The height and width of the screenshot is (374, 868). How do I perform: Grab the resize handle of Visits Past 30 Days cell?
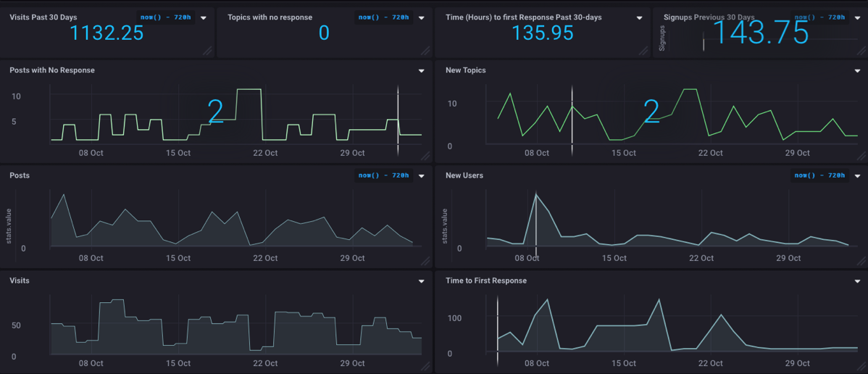click(207, 51)
